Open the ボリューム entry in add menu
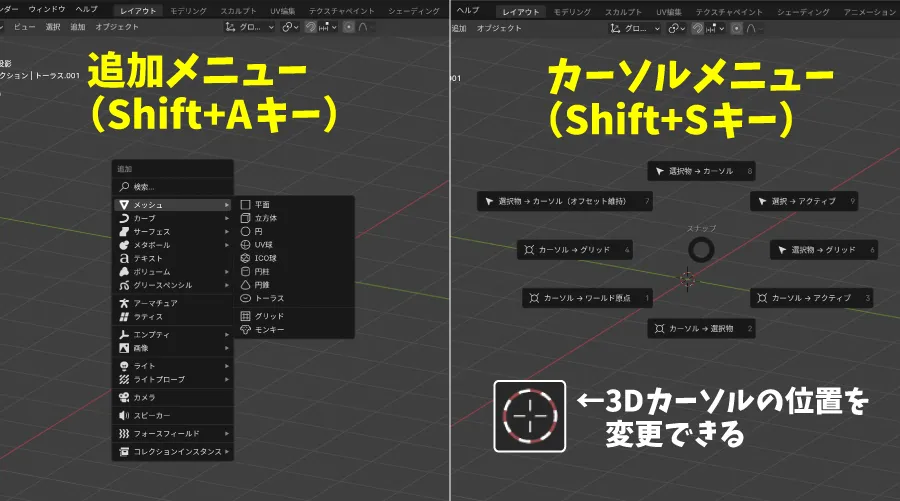The height and width of the screenshot is (501, 900). pos(173,271)
